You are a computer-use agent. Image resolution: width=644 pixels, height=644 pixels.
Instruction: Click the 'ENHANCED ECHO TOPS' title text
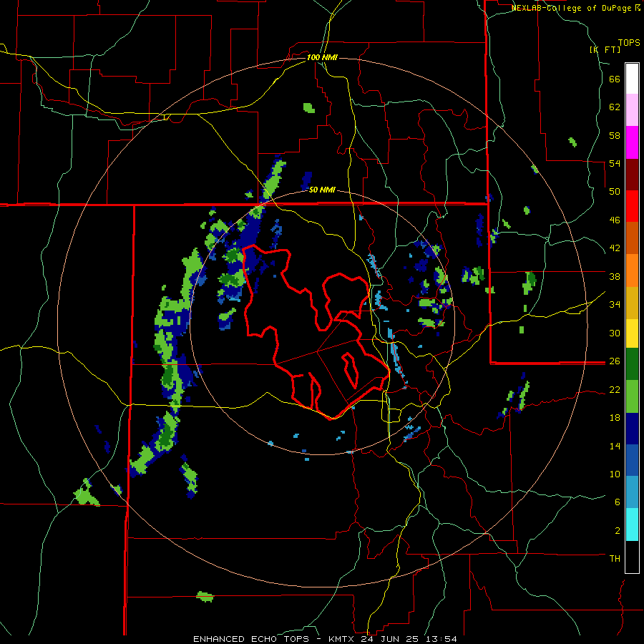click(x=251, y=639)
